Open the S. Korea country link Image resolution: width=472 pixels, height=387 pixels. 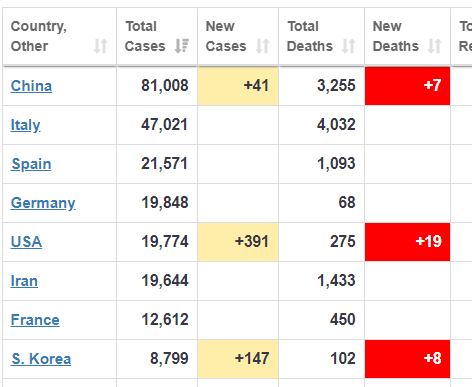click(x=41, y=359)
